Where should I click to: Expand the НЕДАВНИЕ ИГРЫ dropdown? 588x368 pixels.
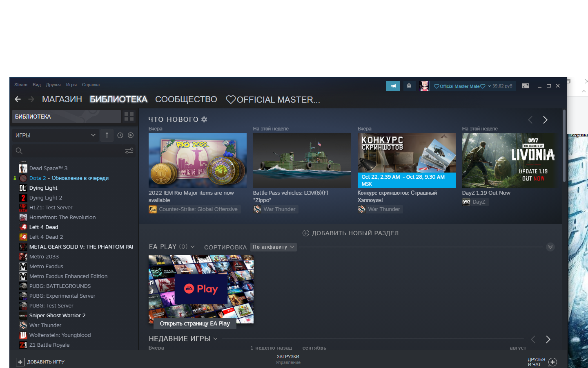tap(216, 339)
